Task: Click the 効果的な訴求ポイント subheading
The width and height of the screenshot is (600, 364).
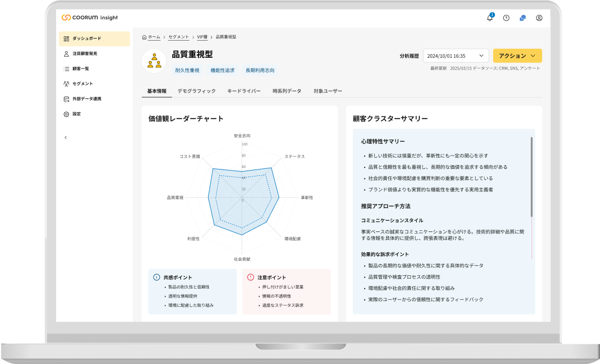Action: coord(385,254)
